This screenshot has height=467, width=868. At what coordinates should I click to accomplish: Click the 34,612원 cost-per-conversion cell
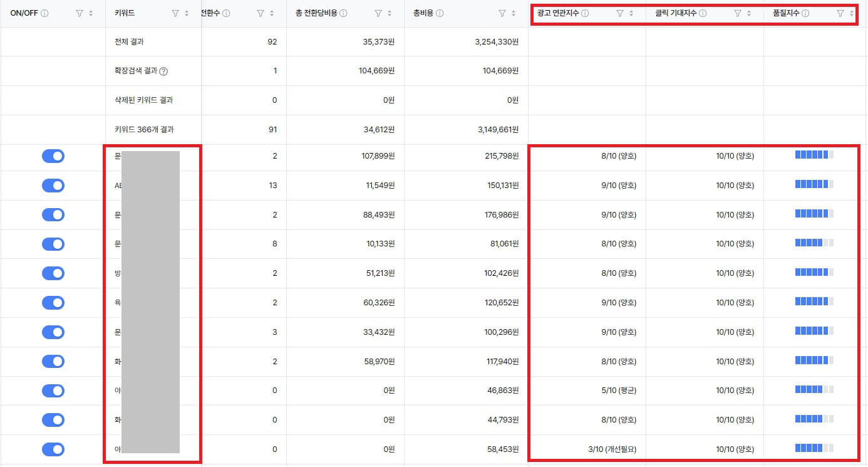click(378, 130)
